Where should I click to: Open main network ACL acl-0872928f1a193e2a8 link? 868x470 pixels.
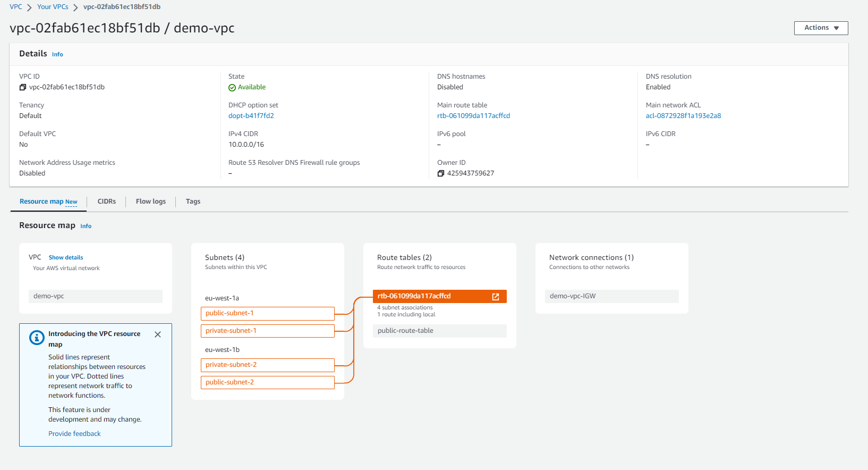click(683, 116)
